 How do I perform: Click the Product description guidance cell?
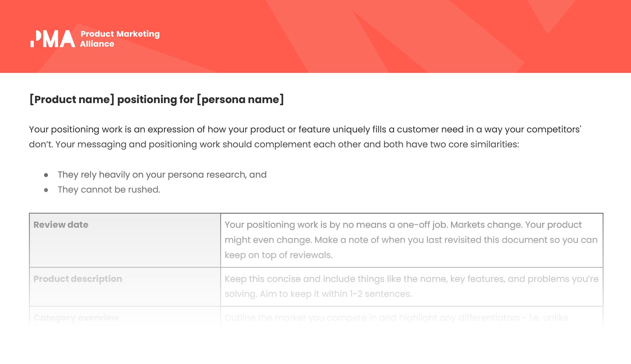click(x=412, y=286)
